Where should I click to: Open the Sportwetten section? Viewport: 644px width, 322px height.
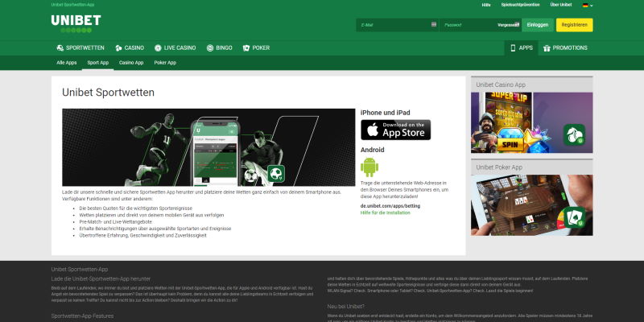(80, 47)
